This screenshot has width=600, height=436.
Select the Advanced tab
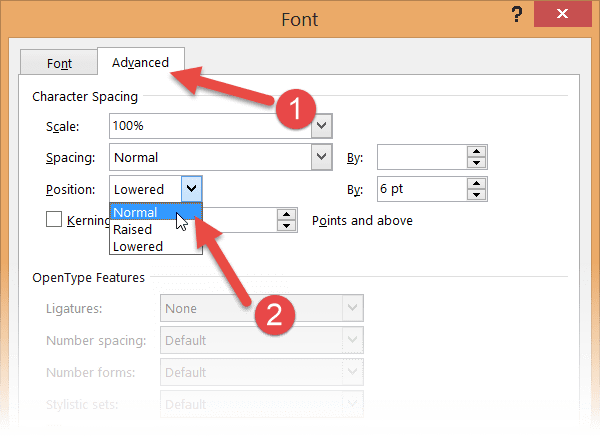[140, 62]
